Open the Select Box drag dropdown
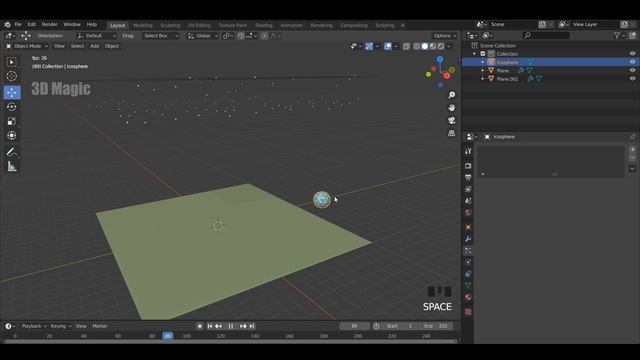Viewport: 640px width, 360px height. click(x=160, y=36)
